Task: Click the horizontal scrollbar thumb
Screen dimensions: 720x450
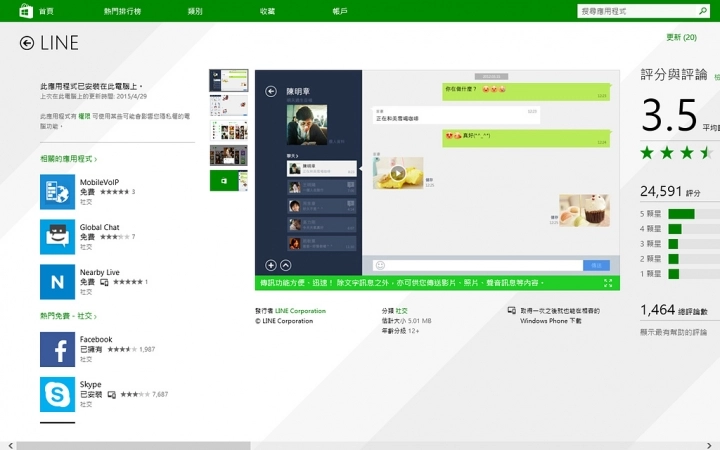Action: point(134,446)
